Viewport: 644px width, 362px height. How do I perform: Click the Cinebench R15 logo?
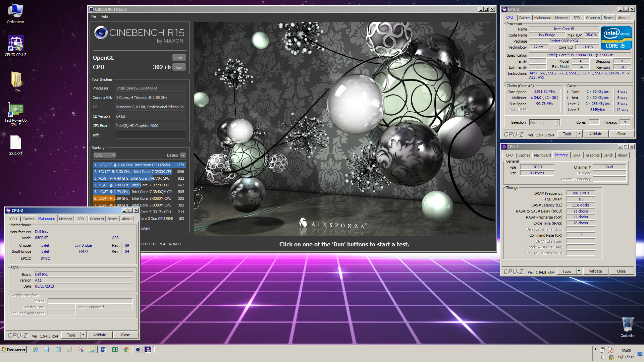[x=140, y=35]
